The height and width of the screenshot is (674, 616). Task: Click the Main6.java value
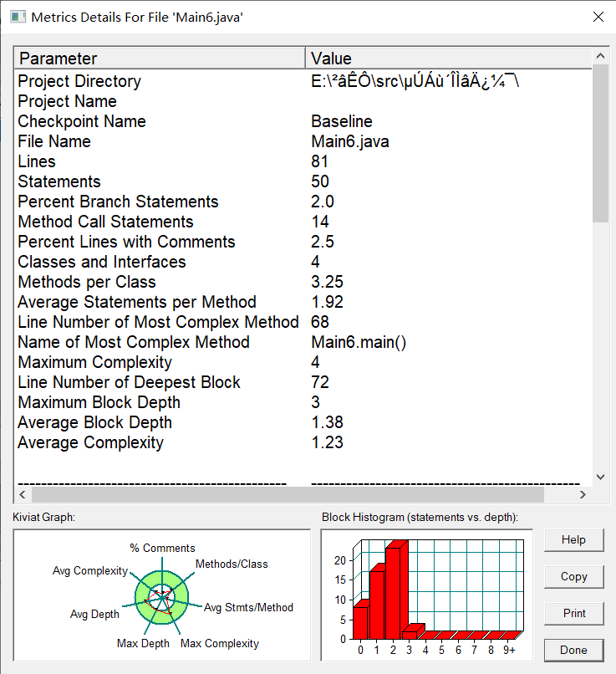pos(350,141)
